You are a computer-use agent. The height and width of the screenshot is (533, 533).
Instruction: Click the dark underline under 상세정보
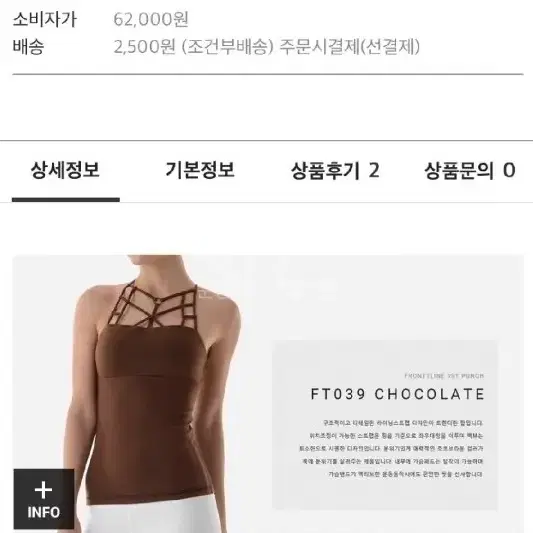[66, 200]
